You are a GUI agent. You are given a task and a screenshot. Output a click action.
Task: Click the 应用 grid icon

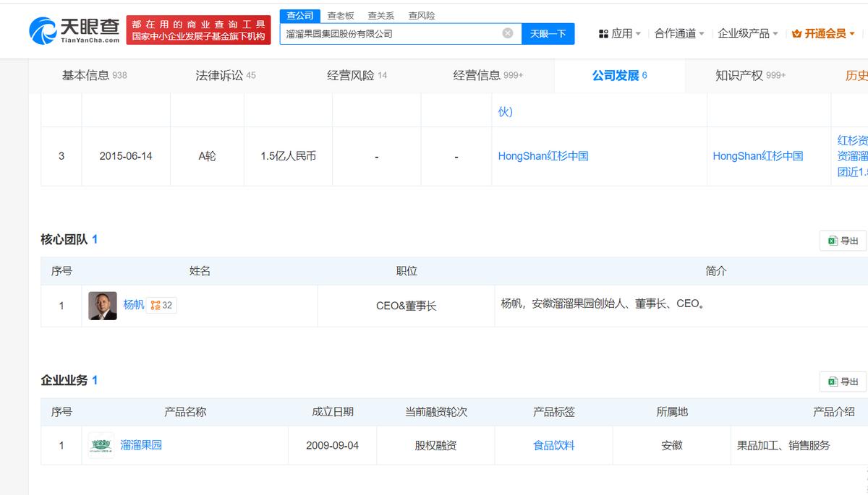(x=603, y=34)
